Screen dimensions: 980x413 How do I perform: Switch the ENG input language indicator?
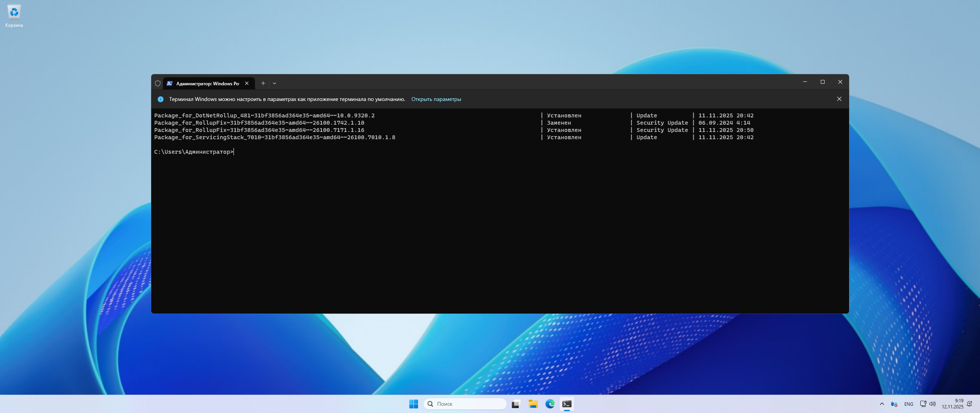pyautogui.click(x=909, y=404)
